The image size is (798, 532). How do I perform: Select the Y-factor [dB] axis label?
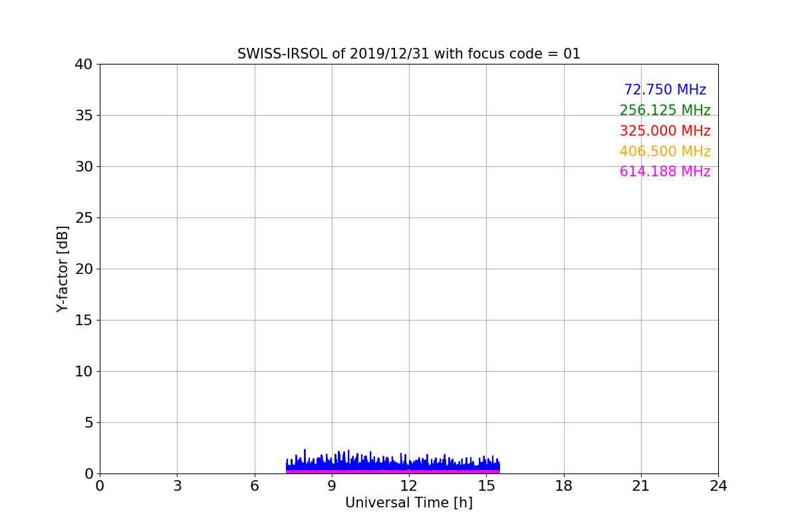click(63, 269)
